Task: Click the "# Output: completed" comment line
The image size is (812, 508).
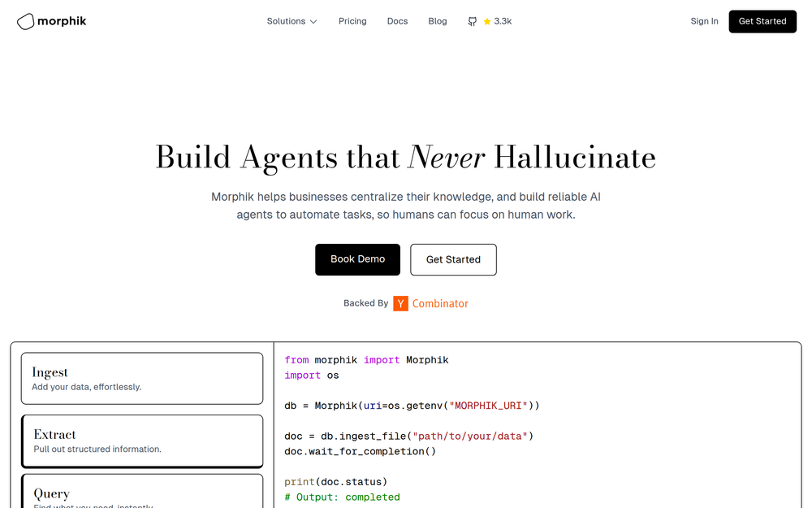Action: click(x=343, y=497)
